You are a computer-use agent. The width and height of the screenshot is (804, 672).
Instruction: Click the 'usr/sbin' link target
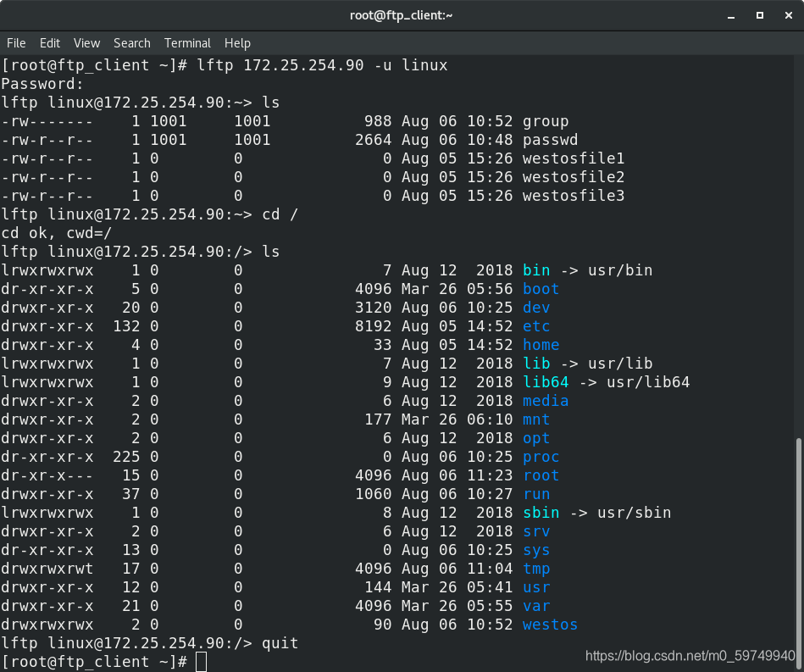(635, 513)
